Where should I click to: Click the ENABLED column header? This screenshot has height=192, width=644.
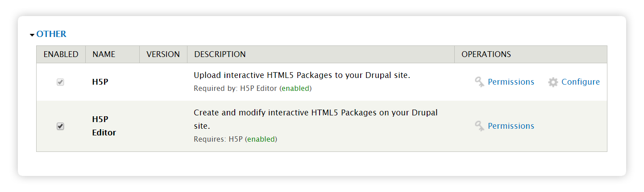pos(61,54)
